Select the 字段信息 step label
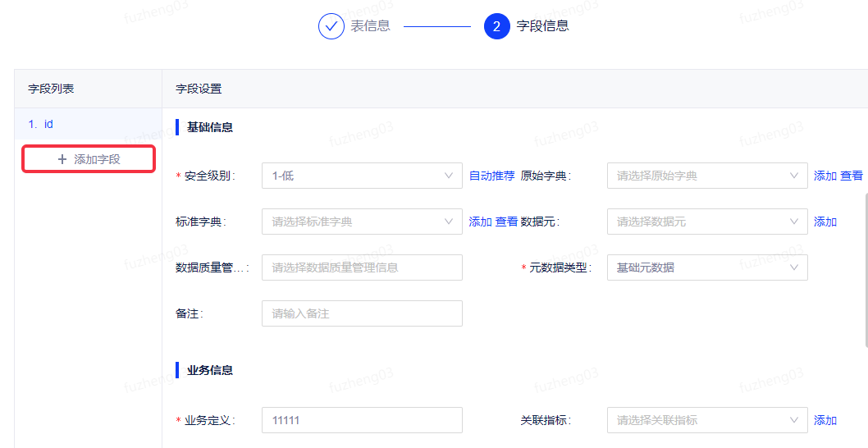The height and width of the screenshot is (448, 868). tap(542, 26)
